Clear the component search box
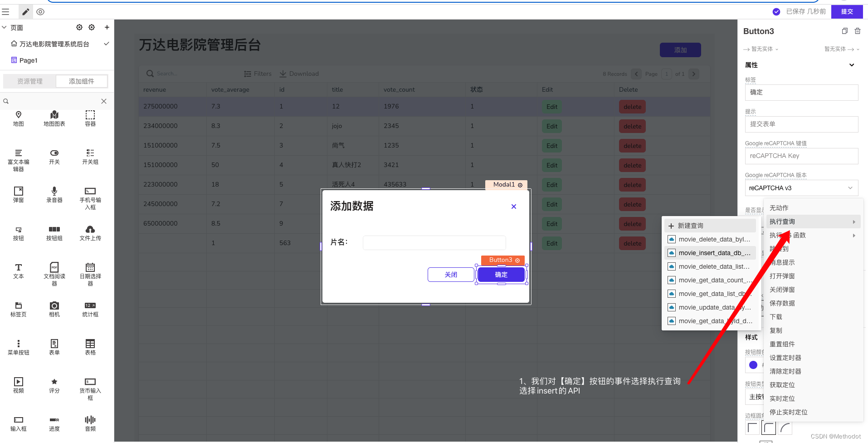The height and width of the screenshot is (443, 868). pyautogui.click(x=104, y=101)
